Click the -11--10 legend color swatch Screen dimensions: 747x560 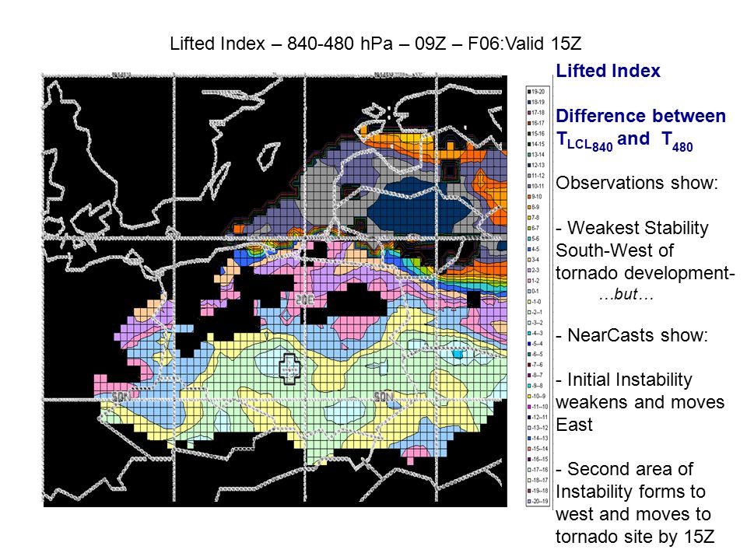pyautogui.click(x=529, y=407)
